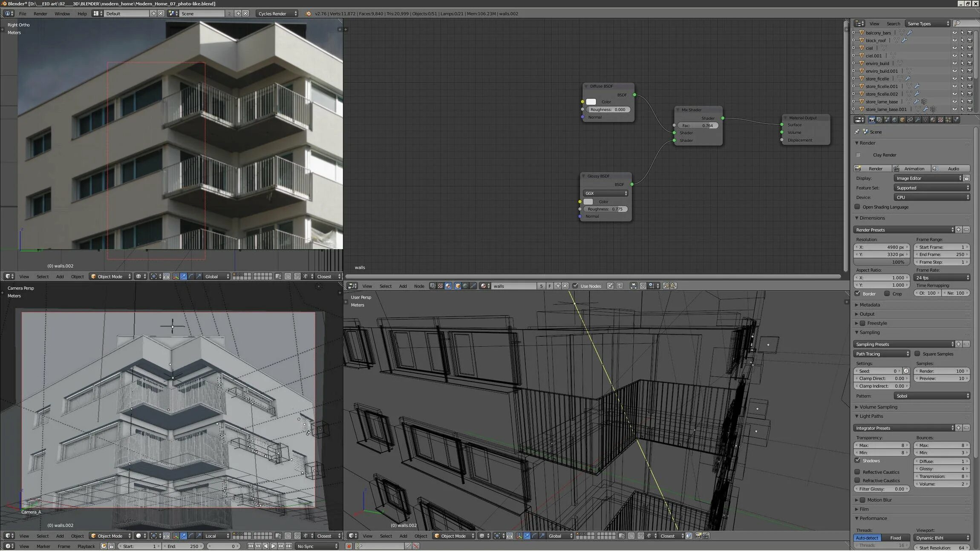Open the Particles properties tab icon
This screenshot has height=551, width=980.
948,120
